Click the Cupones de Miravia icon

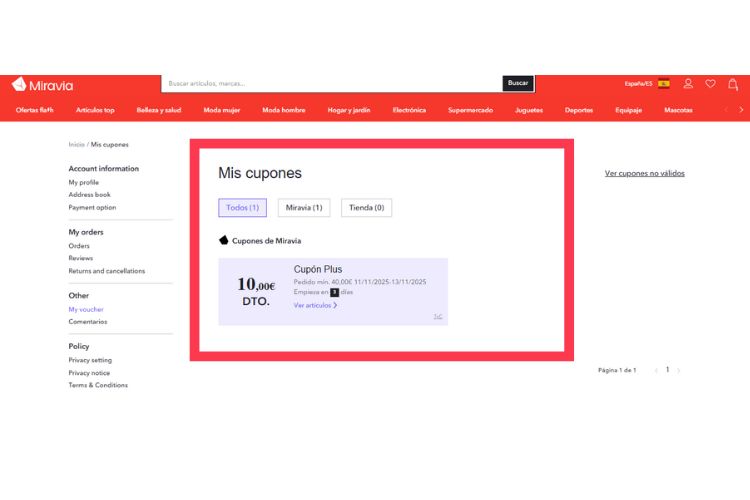point(224,240)
